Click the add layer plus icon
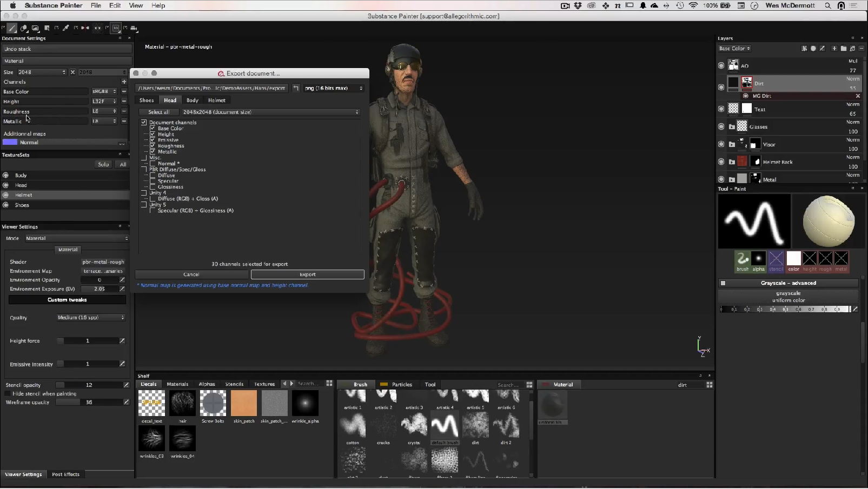 coord(834,49)
